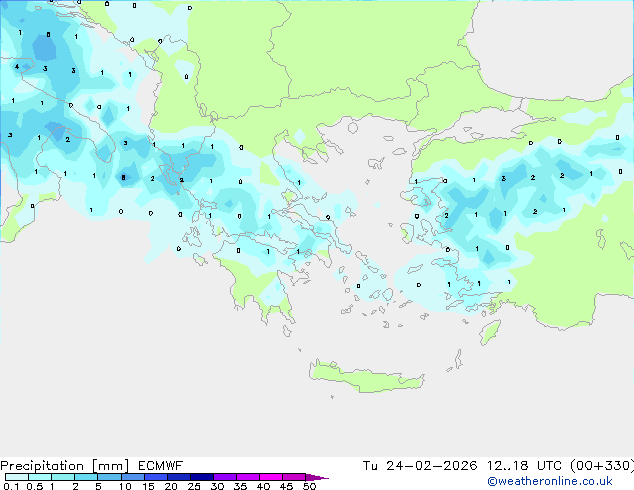Image resolution: width=634 pixels, height=490 pixels.
Task: Click the date 'Tu 24-02-2026 12..18 UTC (00+330)'
Action: pos(498,466)
